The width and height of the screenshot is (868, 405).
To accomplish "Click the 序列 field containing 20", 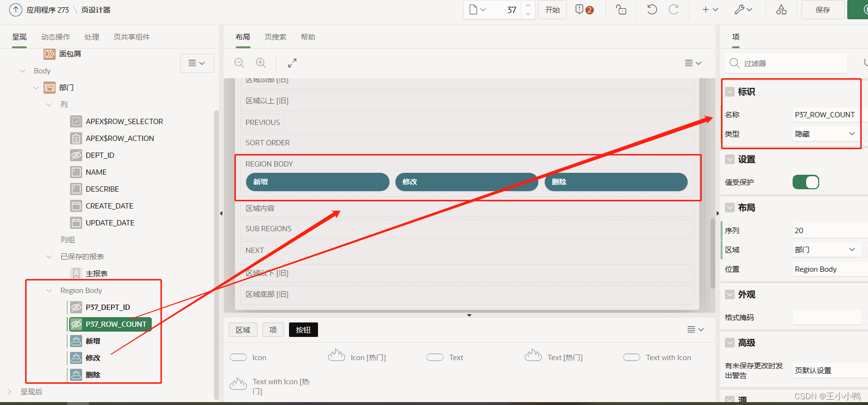I will [x=830, y=230].
